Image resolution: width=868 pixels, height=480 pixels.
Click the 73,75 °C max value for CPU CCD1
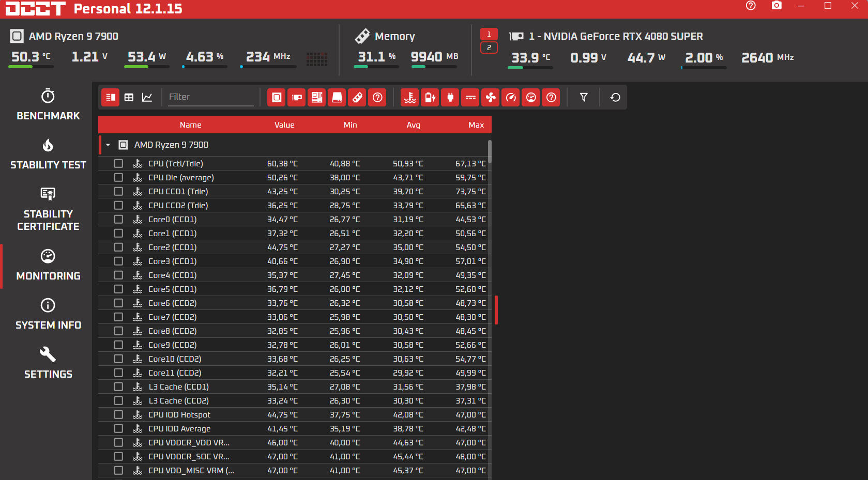coord(470,191)
